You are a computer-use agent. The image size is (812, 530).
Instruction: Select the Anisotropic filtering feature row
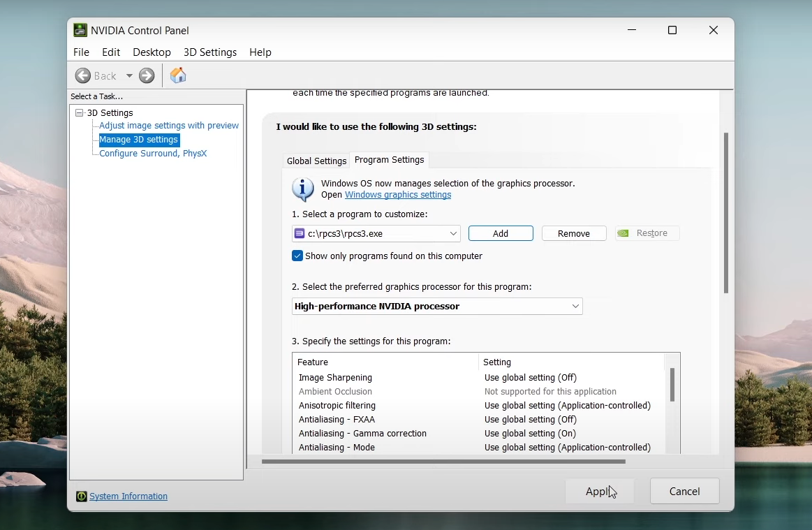pyautogui.click(x=478, y=406)
